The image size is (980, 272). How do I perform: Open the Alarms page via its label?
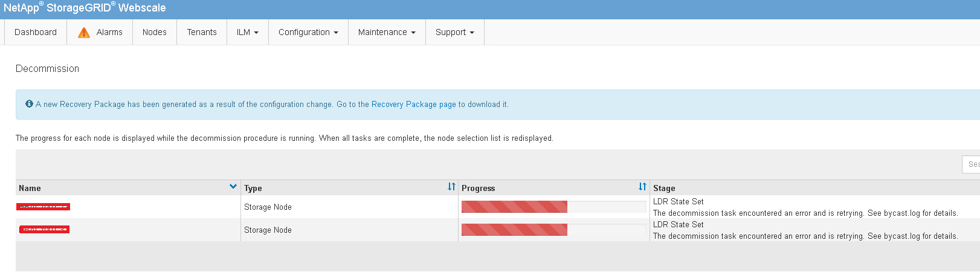109,33
